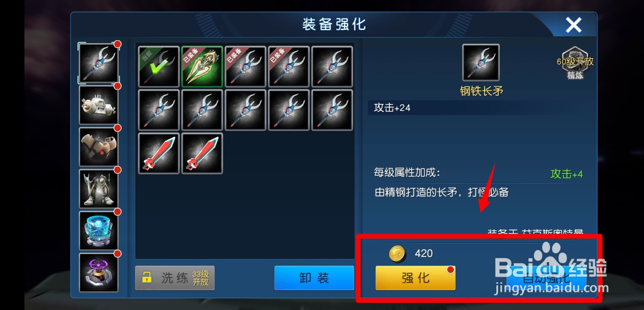Select the leg armor boots slot
The width and height of the screenshot is (644, 310).
[x=99, y=189]
